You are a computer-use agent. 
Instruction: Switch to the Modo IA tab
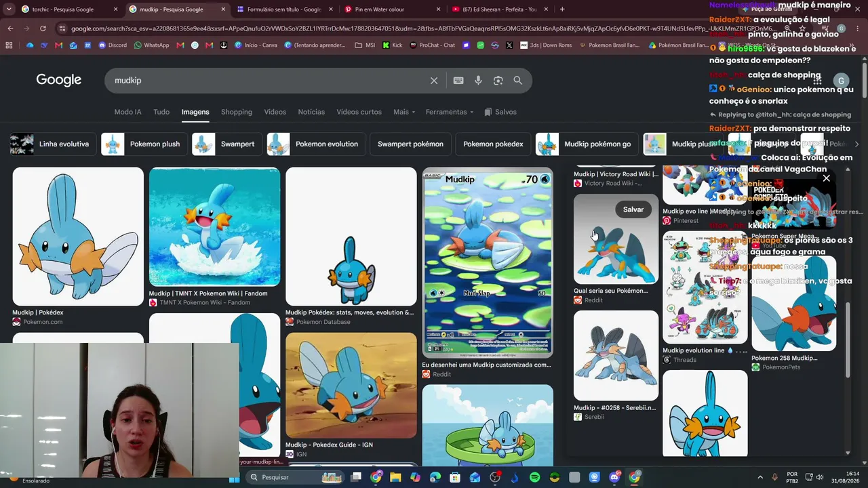127,112
